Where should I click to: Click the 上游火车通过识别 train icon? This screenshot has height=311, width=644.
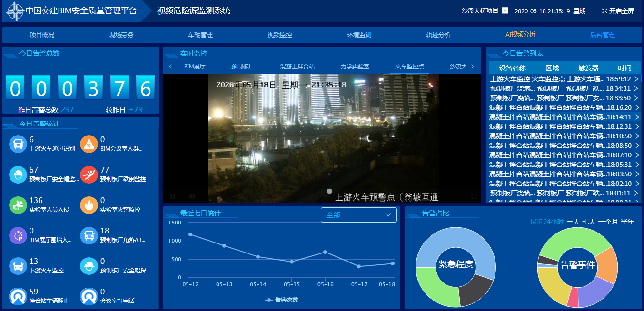pyautogui.click(x=18, y=144)
